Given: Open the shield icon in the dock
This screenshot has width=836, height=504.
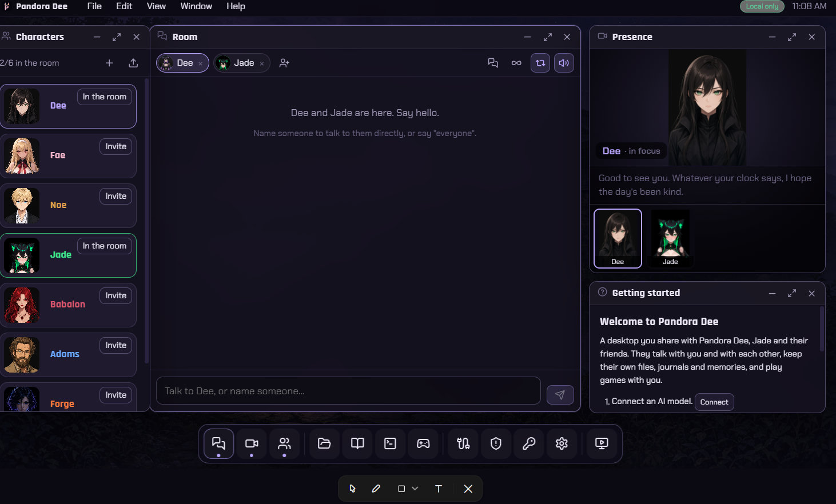Looking at the screenshot, I should tap(496, 443).
